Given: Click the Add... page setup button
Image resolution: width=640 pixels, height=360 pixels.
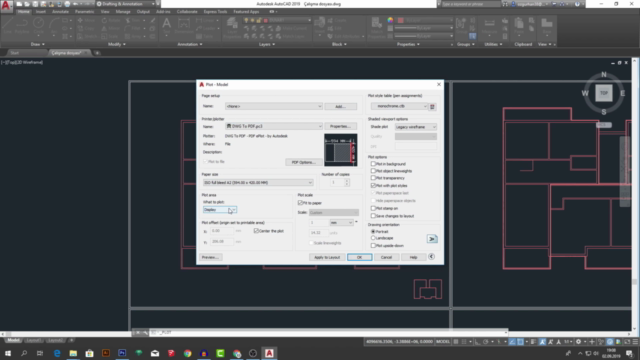Looking at the screenshot, I should point(341,107).
